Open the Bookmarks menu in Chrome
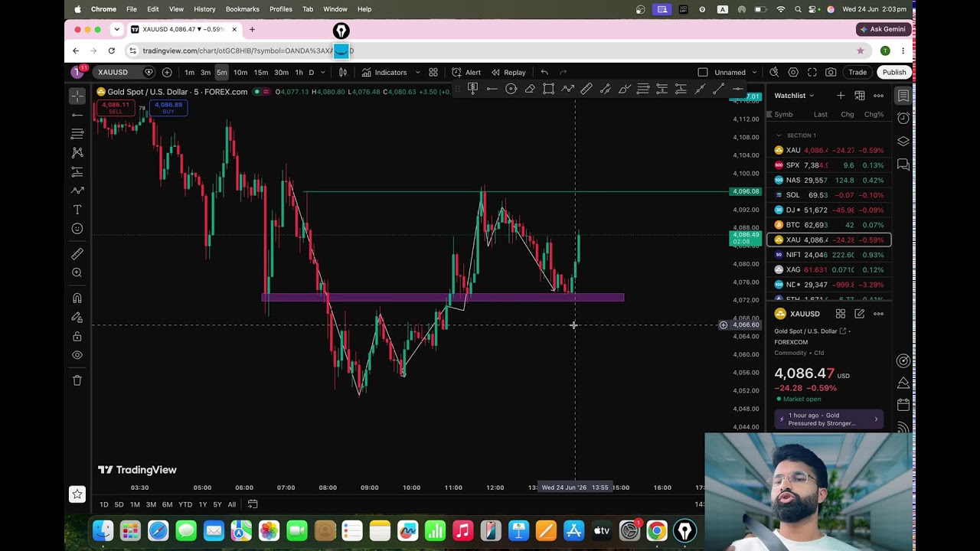The image size is (980, 551). [242, 9]
